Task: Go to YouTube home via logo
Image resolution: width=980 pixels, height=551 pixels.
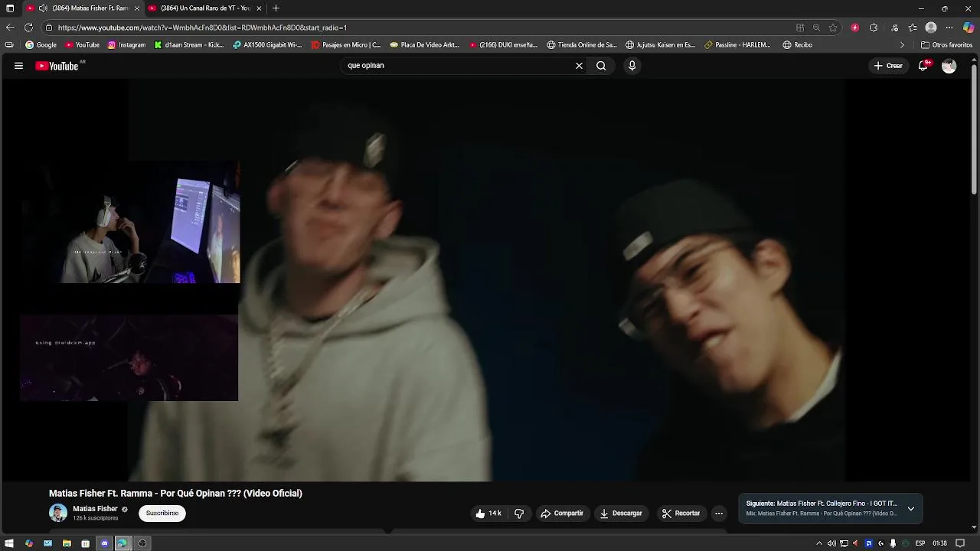Action: [x=57, y=66]
